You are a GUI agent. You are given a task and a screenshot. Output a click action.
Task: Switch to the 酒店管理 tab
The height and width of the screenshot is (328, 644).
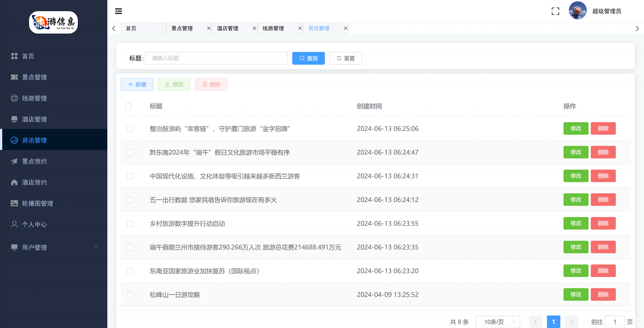coord(227,28)
